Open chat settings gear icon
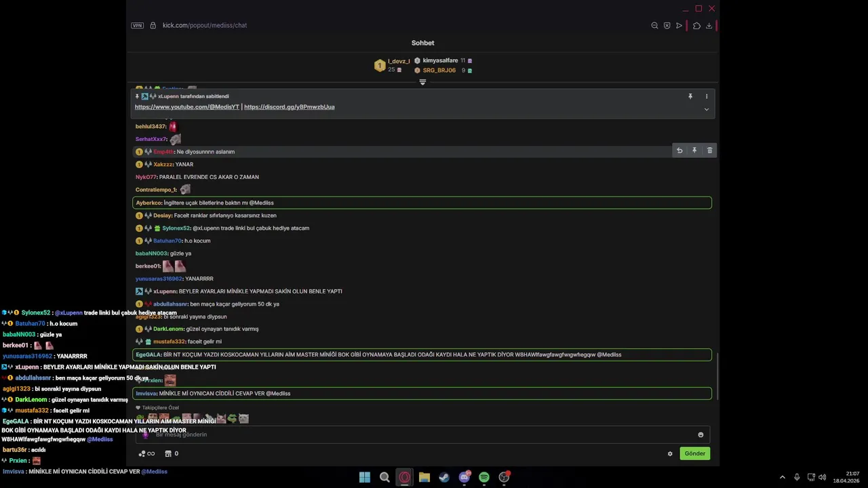This screenshot has height=488, width=868. tap(670, 454)
